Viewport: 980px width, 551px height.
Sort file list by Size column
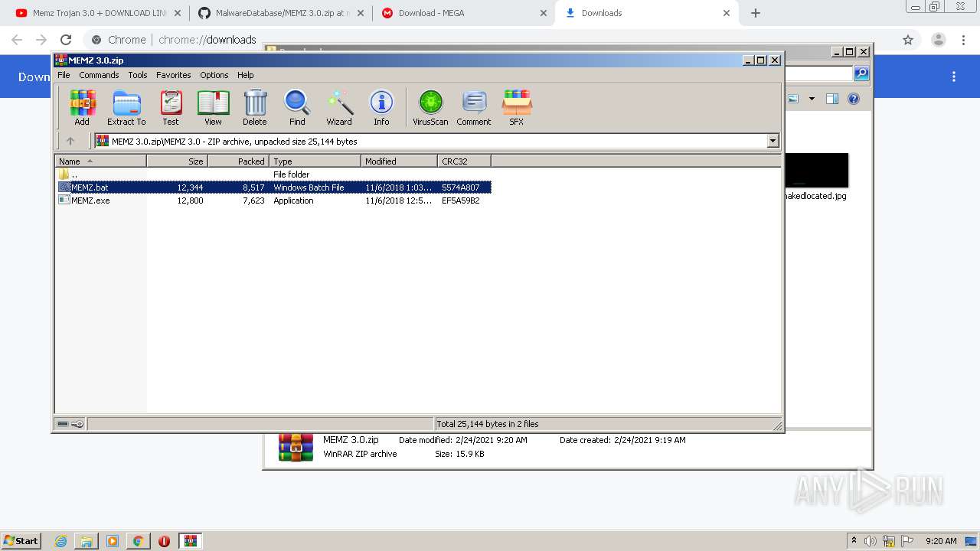177,161
